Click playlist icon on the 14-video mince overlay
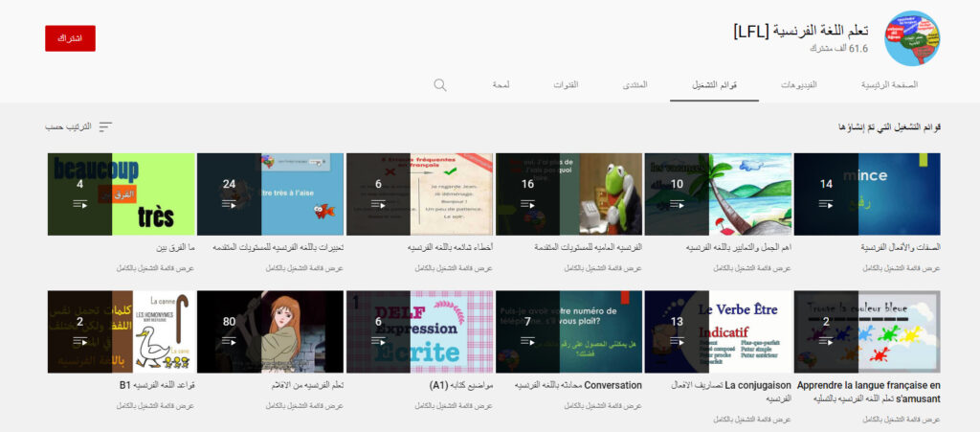980x432 pixels. click(826, 204)
